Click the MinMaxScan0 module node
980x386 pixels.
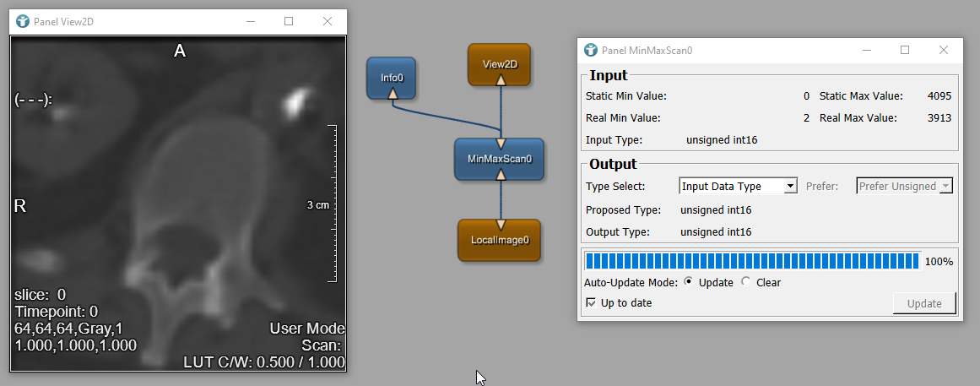click(x=500, y=158)
